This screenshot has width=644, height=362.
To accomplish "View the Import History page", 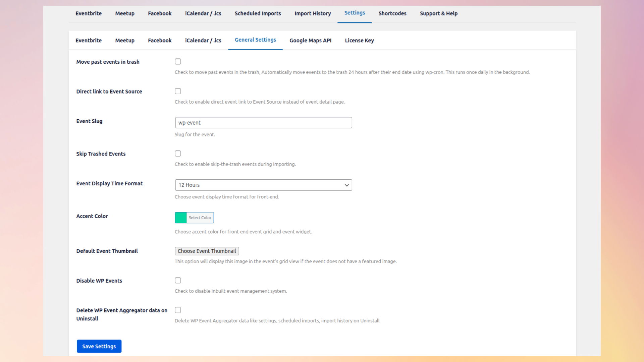I will 313,13.
